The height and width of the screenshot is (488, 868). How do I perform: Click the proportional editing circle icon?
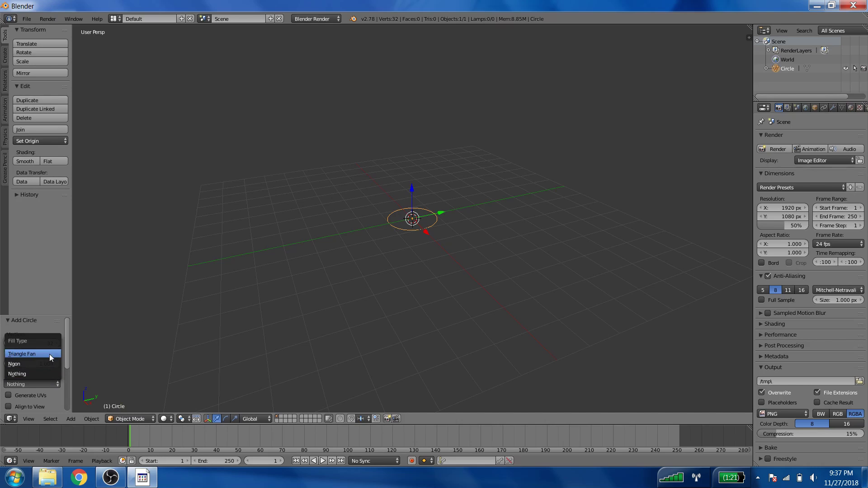point(340,418)
